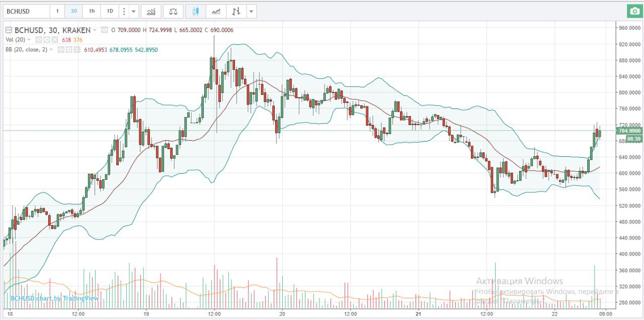Screen dimensions: 644x320
Task: Click the 800.0000 price axis label
Action: pyautogui.click(x=630, y=92)
